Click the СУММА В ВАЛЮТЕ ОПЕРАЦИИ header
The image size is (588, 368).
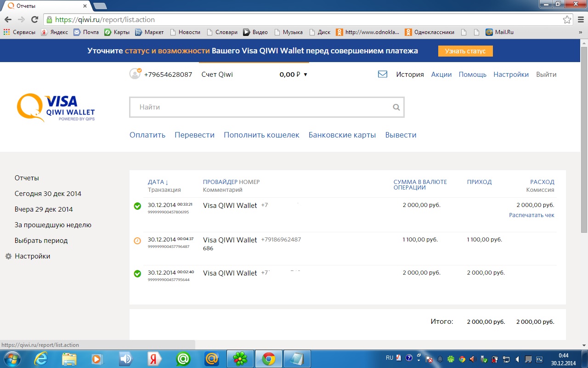coord(420,184)
